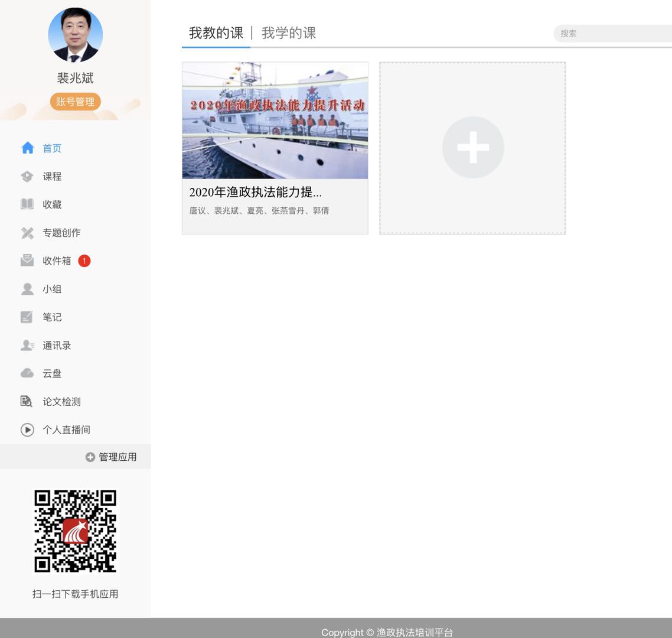Select the 专题创作 pencil icon

tap(27, 233)
